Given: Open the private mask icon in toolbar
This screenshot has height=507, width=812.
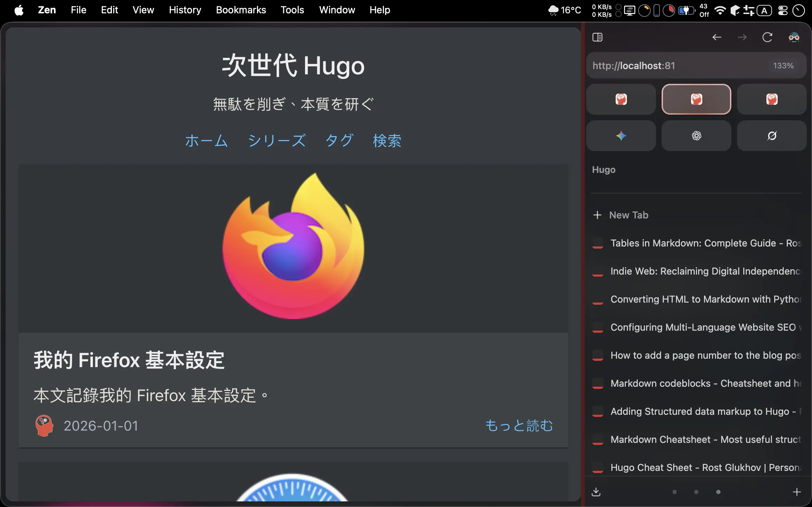Looking at the screenshot, I should click(x=794, y=37).
